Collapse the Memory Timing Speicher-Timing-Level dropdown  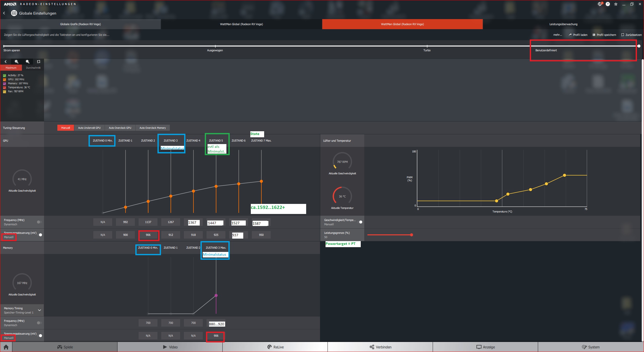pos(39,310)
